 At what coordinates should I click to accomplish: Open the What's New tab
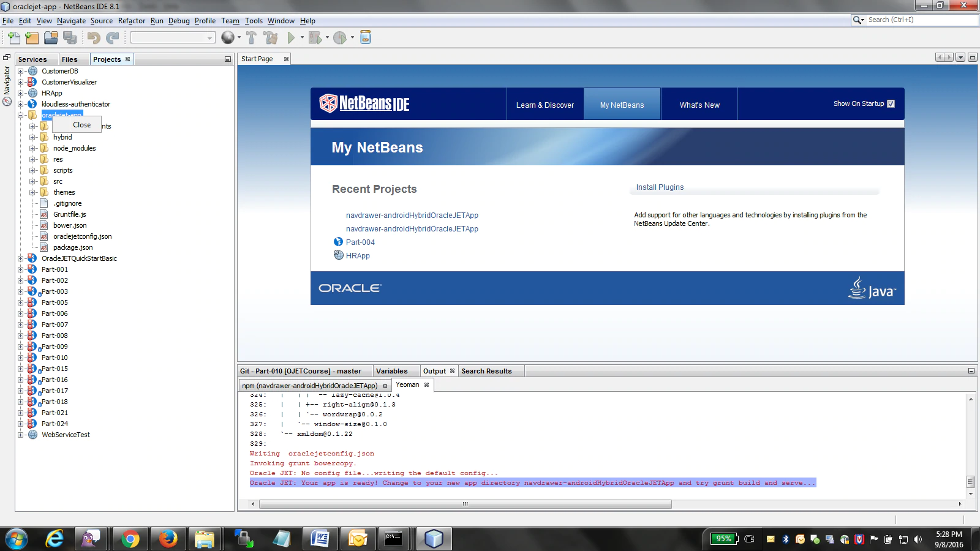(x=699, y=105)
